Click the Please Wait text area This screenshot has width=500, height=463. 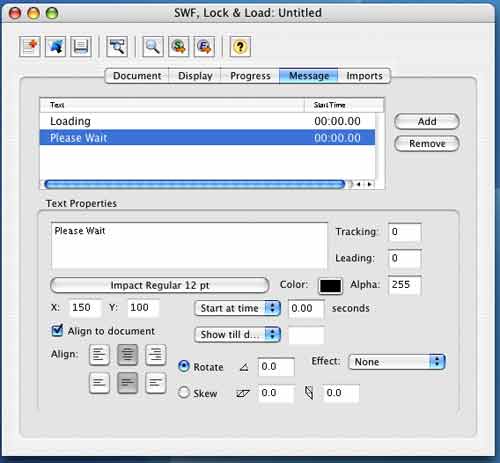click(189, 246)
